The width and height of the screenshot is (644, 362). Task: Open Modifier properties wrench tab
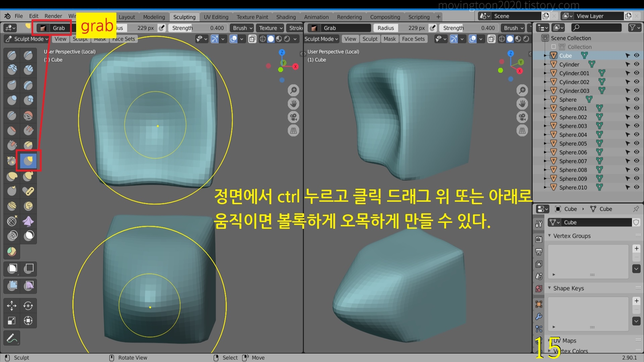click(539, 316)
